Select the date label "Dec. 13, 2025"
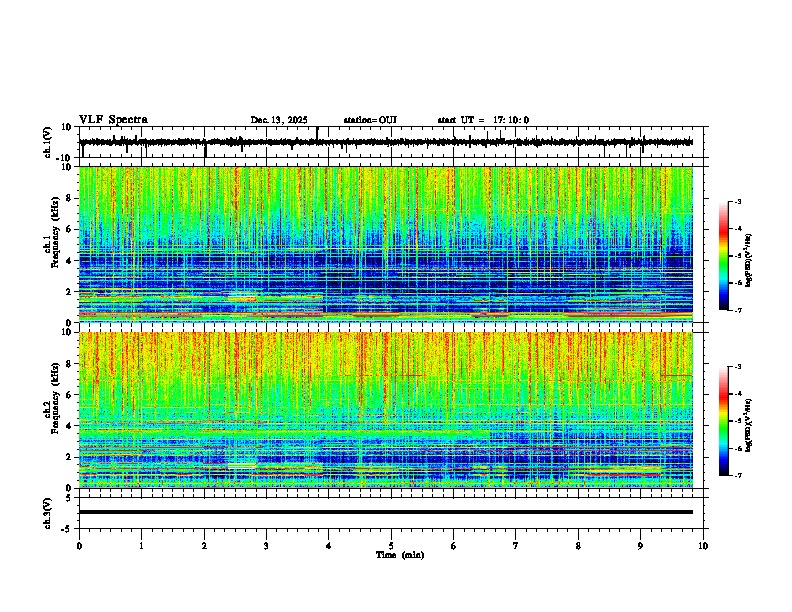792x612 pixels. [279, 120]
